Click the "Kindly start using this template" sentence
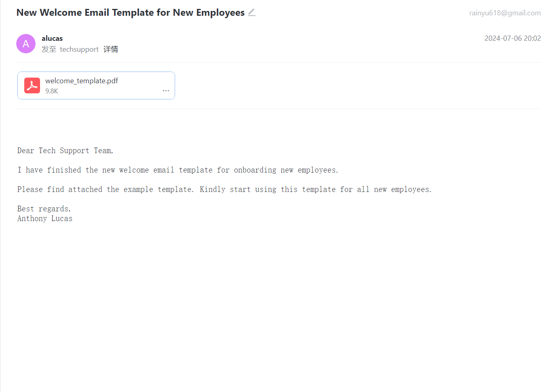This screenshot has height=392, width=556. point(315,190)
